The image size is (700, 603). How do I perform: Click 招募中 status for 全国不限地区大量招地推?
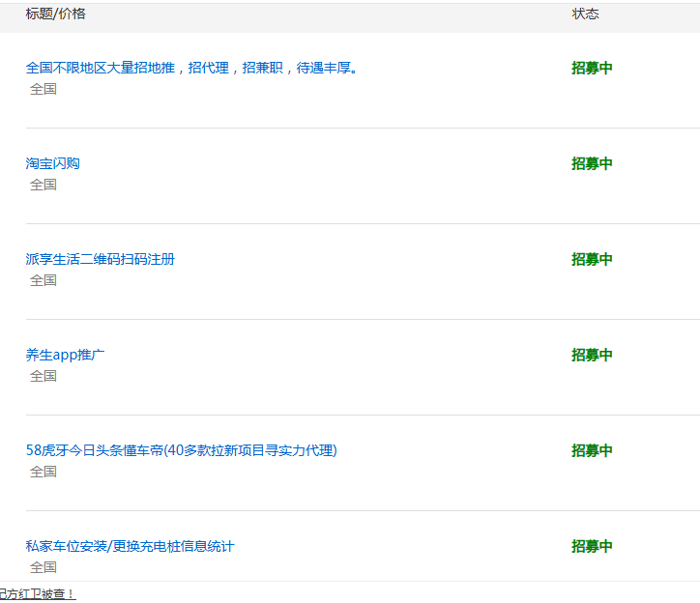coord(592,68)
